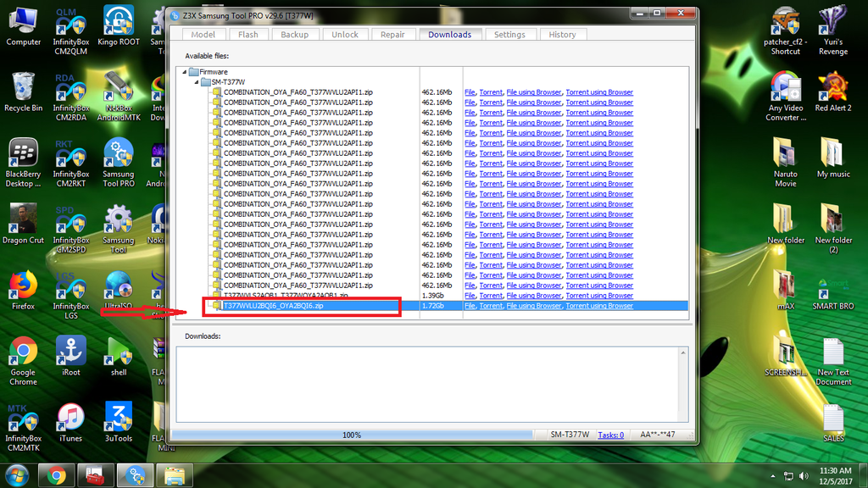Click File using Browser for 1.72Gb file

click(534, 306)
